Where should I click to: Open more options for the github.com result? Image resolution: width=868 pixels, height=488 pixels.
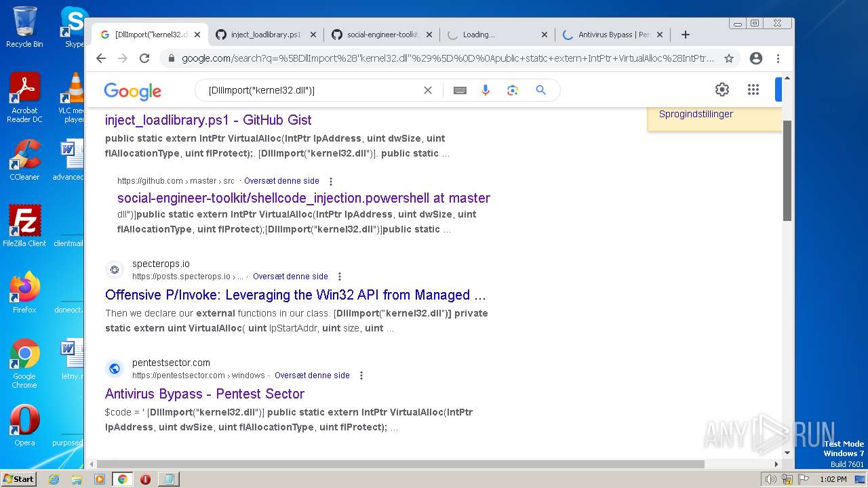[x=331, y=182]
